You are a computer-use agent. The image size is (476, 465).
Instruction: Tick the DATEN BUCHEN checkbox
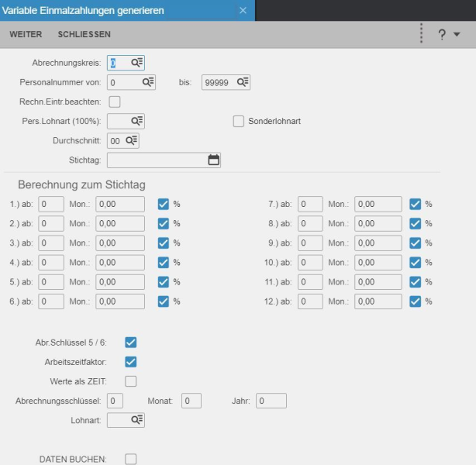tap(131, 459)
